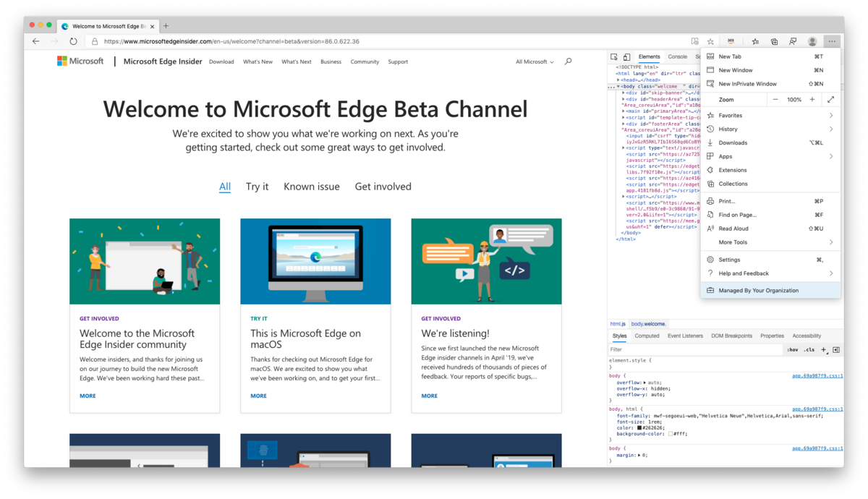Image resolution: width=868 pixels, height=499 pixels.
Task: Expand the Help and Feedback submenu
Action: point(770,273)
